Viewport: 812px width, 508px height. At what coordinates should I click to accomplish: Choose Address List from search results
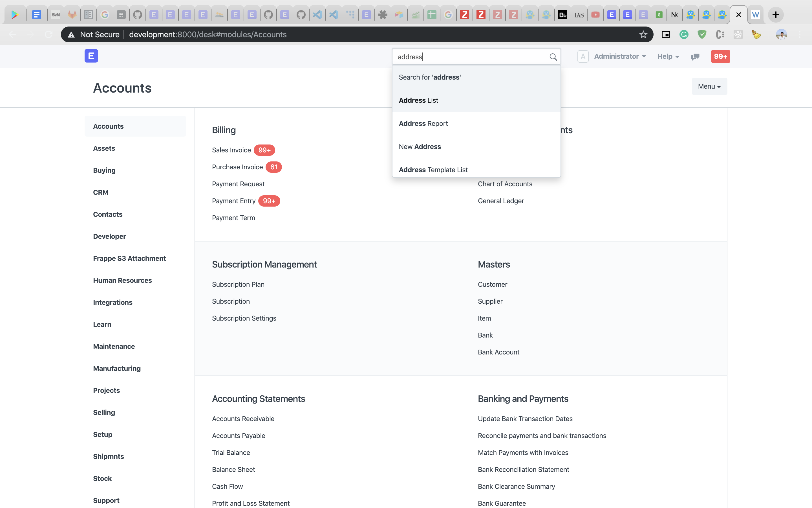(x=476, y=100)
